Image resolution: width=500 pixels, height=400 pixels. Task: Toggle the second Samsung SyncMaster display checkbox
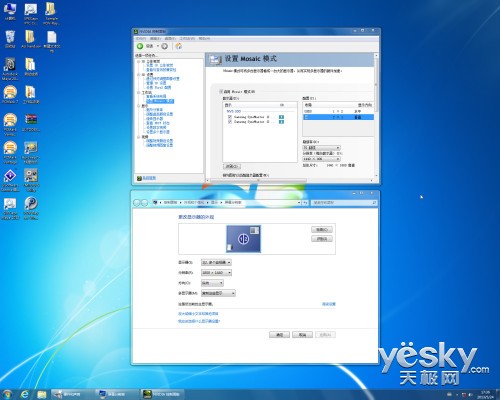[x=230, y=122]
